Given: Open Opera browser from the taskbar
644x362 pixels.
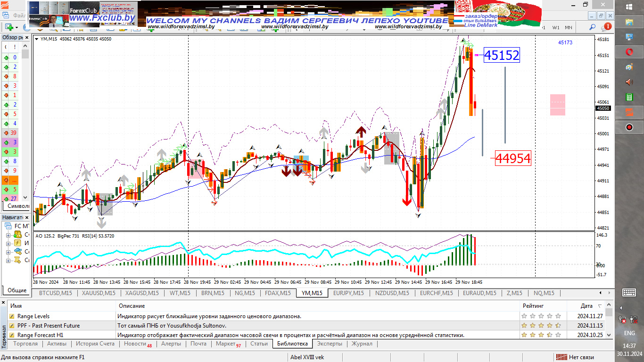Looking at the screenshot, I should tap(629, 51).
